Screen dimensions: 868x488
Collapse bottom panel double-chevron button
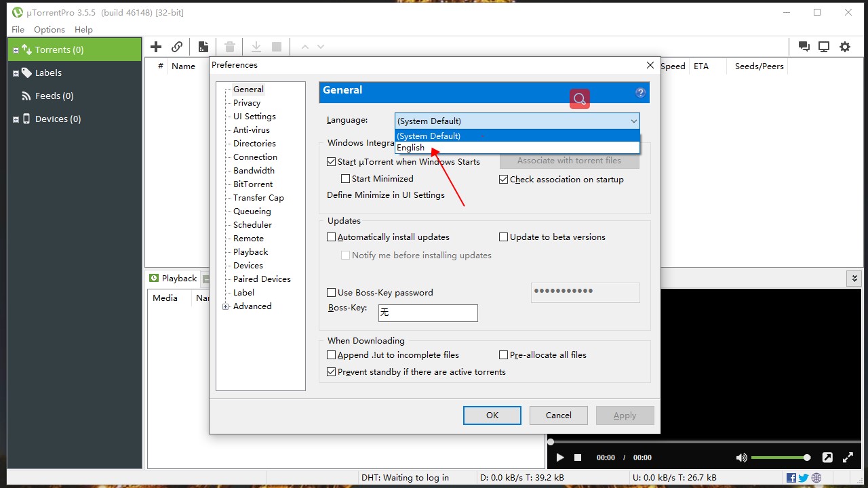pos(854,278)
